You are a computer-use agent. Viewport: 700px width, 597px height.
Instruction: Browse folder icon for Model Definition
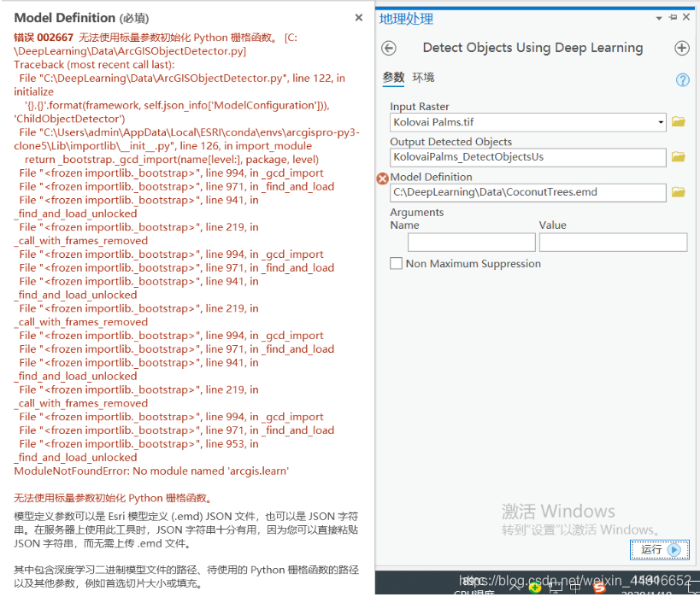click(678, 192)
